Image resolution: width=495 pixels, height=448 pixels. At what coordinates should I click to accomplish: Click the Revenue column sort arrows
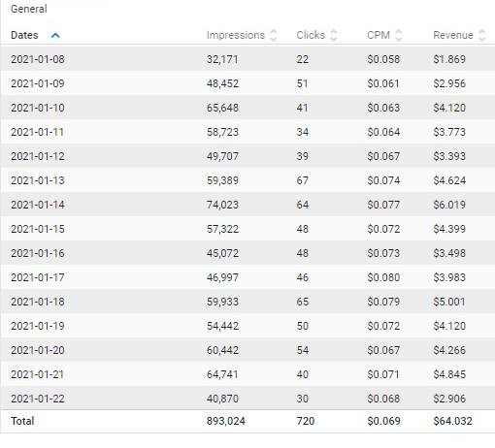click(481, 35)
